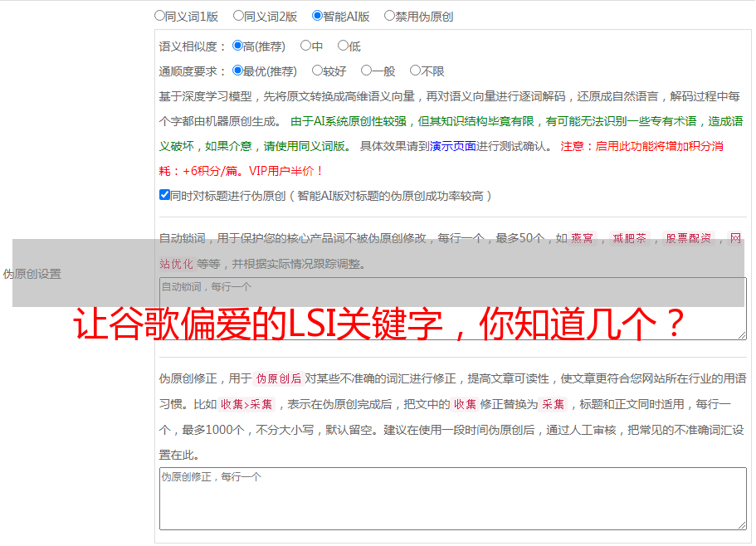Open the 演示页面 link
The width and height of the screenshot is (756, 546).
click(453, 146)
